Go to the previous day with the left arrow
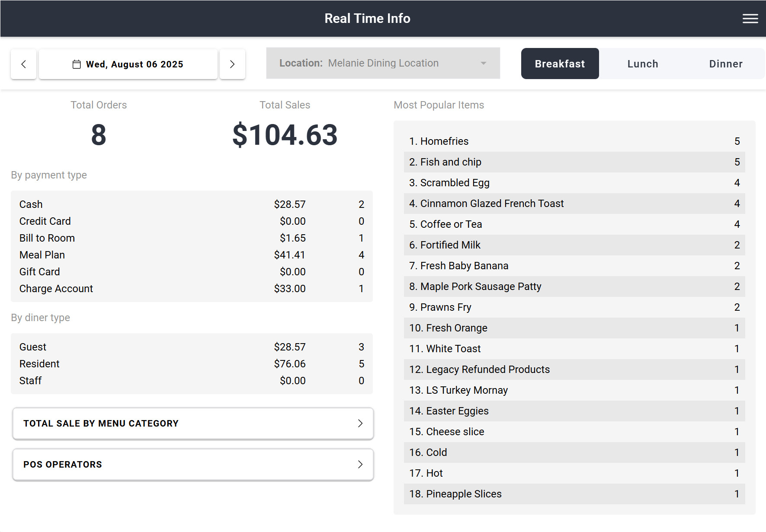The image size is (766, 532). pyautogui.click(x=23, y=64)
